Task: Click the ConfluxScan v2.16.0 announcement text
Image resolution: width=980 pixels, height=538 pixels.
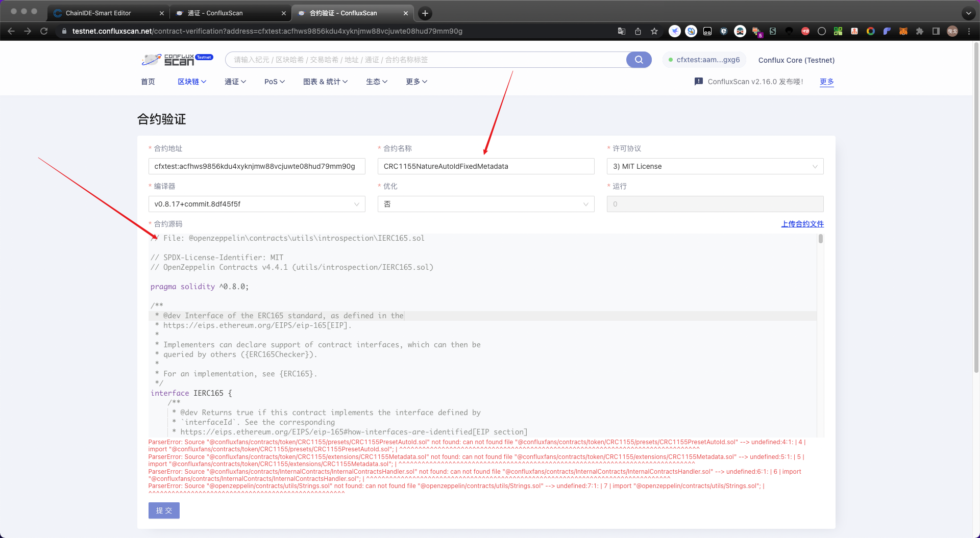Action: click(755, 82)
